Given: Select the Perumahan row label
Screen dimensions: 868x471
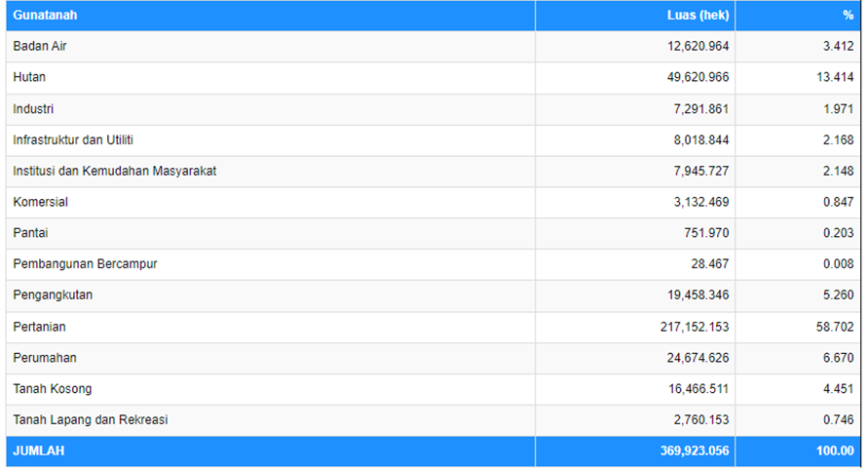Looking at the screenshot, I should click(45, 358).
